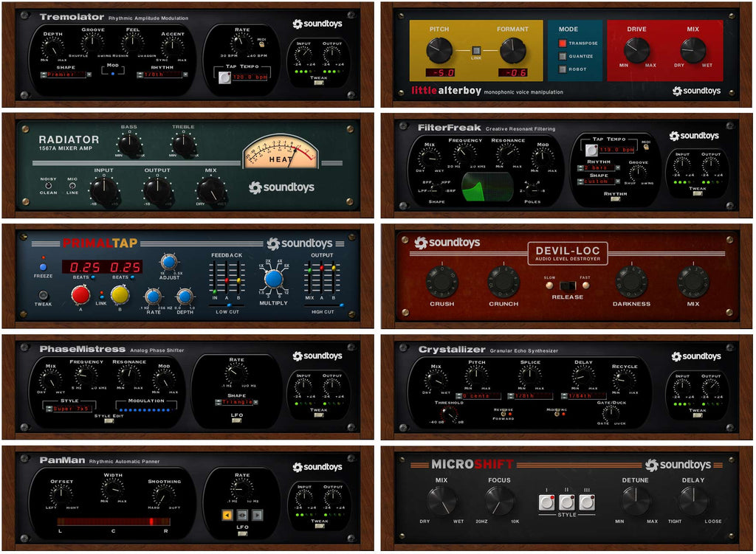The image size is (756, 554).
Task: Click the LFO button in PanMan
Action: pos(242,533)
